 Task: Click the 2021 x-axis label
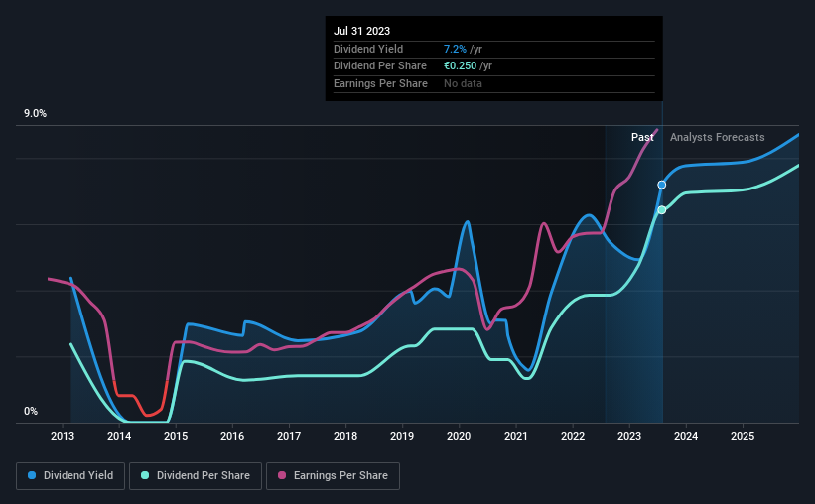click(515, 436)
